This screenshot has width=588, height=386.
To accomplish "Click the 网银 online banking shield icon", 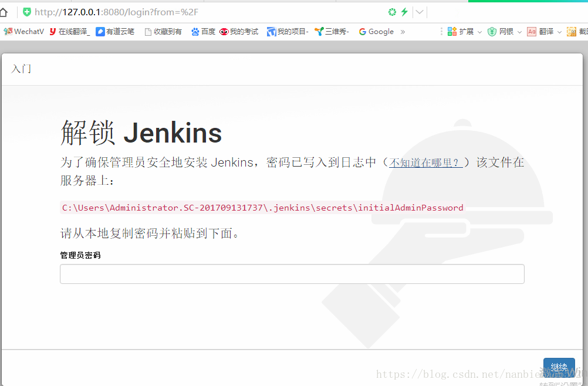I will [x=492, y=32].
